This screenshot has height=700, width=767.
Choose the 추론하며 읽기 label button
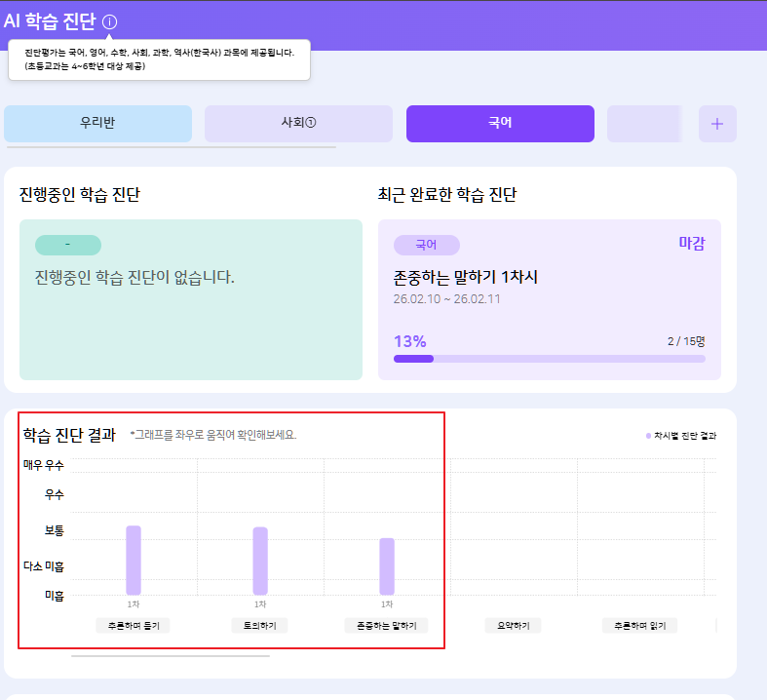(x=639, y=626)
